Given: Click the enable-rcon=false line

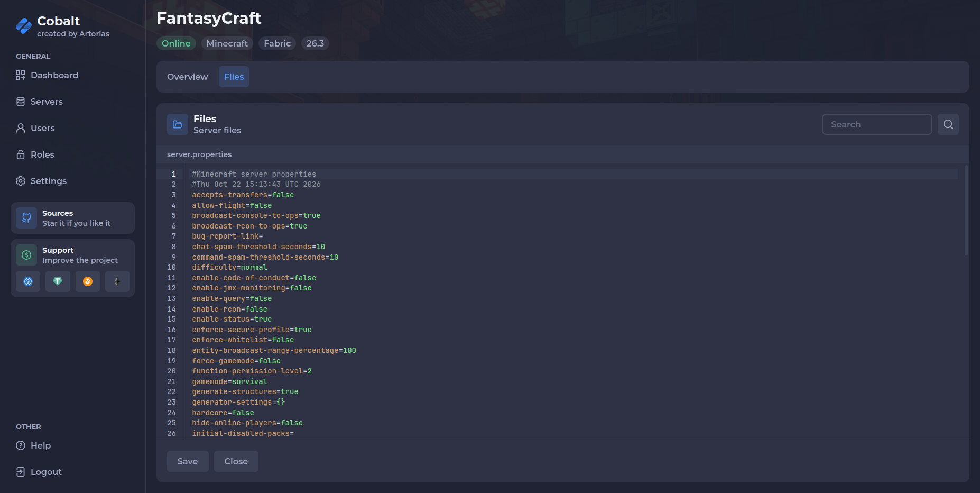Looking at the screenshot, I should (230, 309).
